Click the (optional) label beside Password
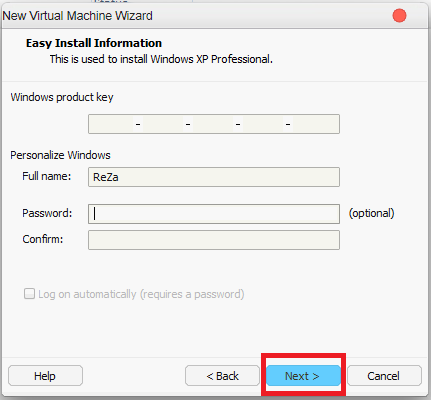431x400 pixels. (371, 213)
